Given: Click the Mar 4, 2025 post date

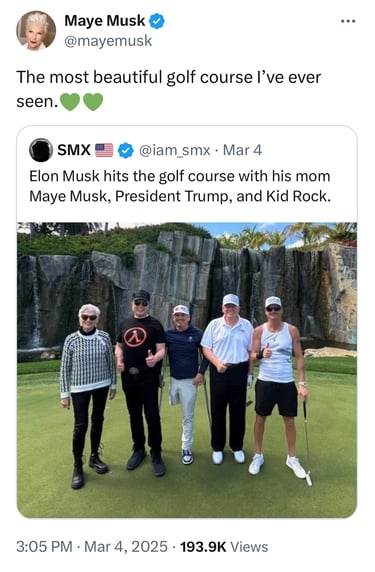Looking at the screenshot, I should [x=126, y=547].
